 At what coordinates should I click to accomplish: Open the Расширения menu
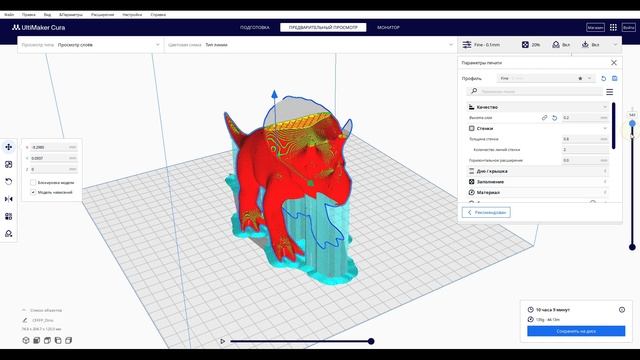pos(102,14)
